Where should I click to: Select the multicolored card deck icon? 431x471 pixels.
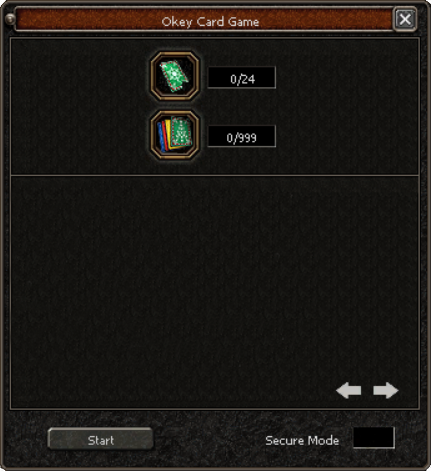click(175, 135)
